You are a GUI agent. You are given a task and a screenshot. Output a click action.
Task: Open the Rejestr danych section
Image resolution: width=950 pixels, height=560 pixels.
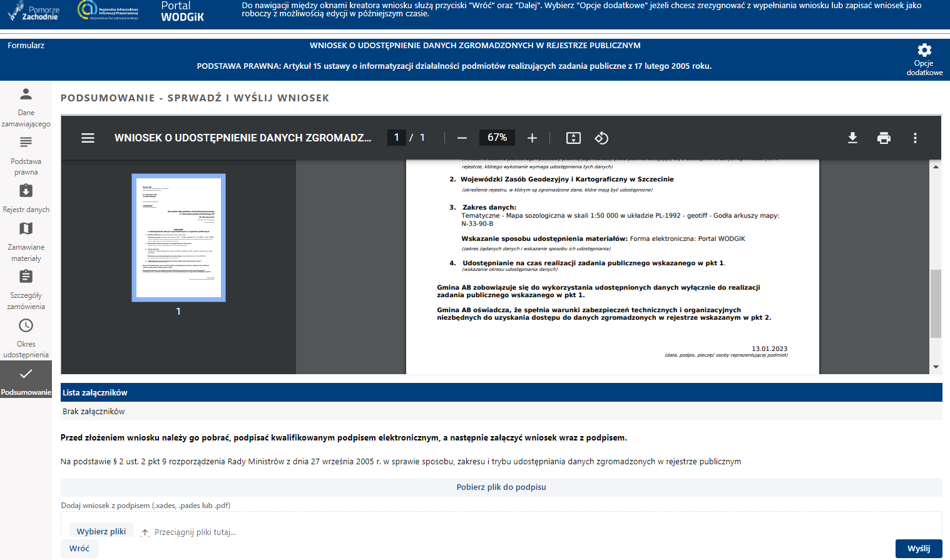[x=26, y=197]
